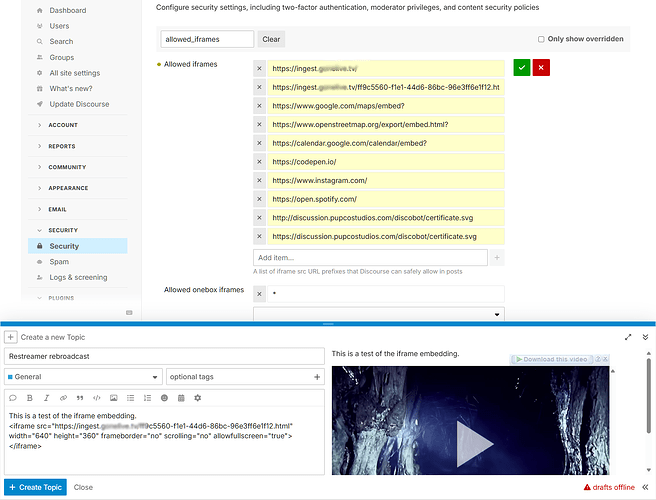This screenshot has width=656, height=500.
Task: Close the composer
Action: 83,487
